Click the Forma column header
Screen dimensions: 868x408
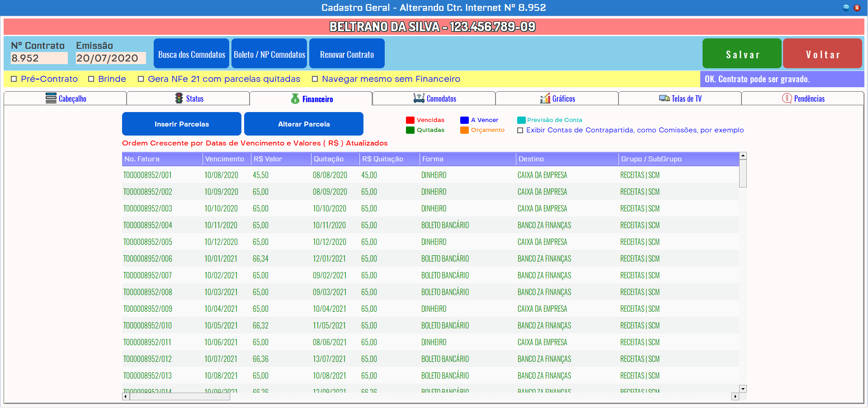468,159
